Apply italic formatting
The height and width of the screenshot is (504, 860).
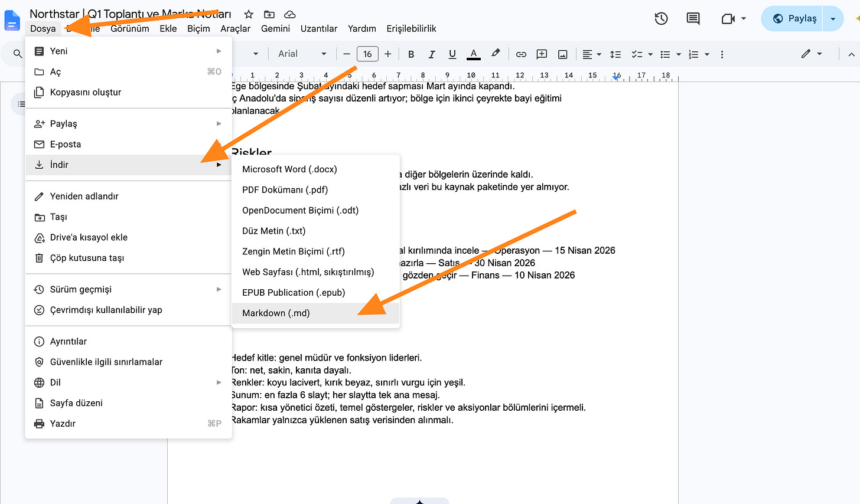point(432,54)
